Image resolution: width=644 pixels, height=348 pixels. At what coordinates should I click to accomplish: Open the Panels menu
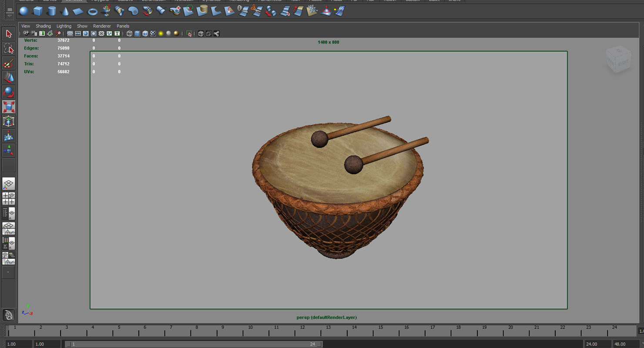point(123,26)
